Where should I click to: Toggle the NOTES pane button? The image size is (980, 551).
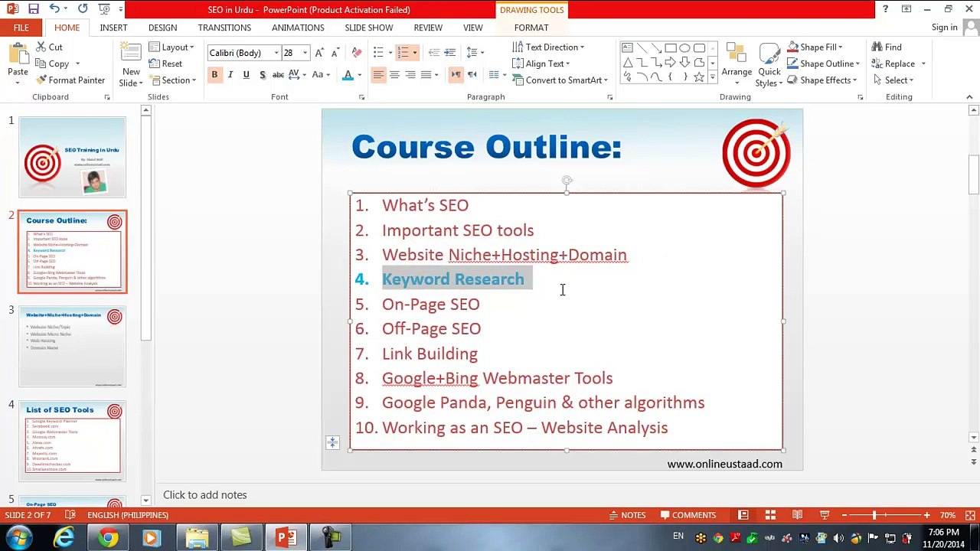[x=626, y=515]
